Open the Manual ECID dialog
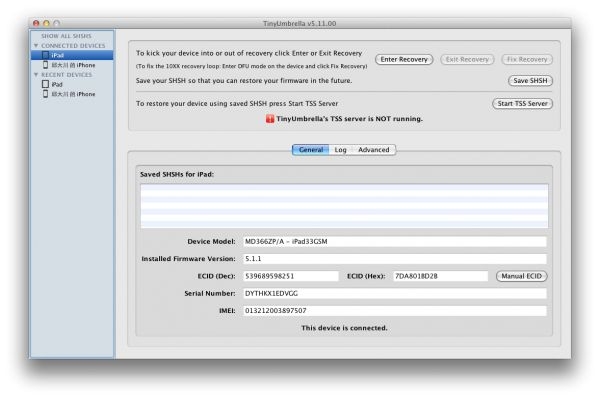 [522, 276]
